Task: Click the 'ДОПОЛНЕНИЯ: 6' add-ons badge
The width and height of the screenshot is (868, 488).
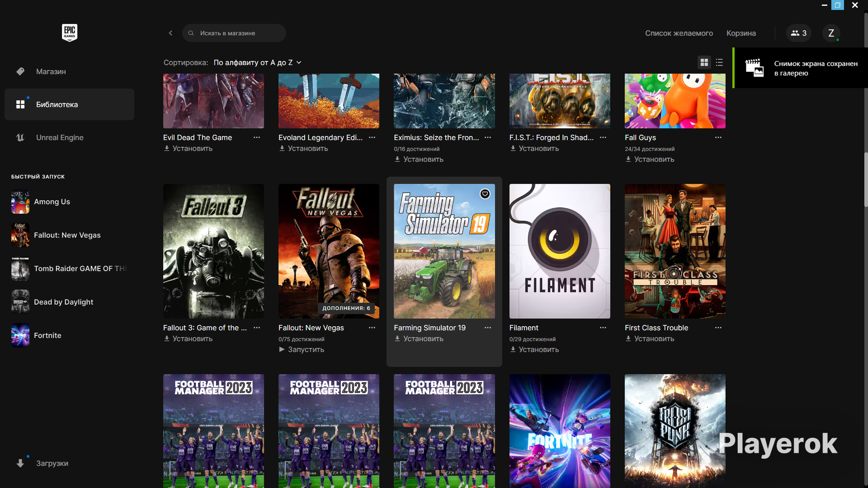Action: click(x=346, y=308)
